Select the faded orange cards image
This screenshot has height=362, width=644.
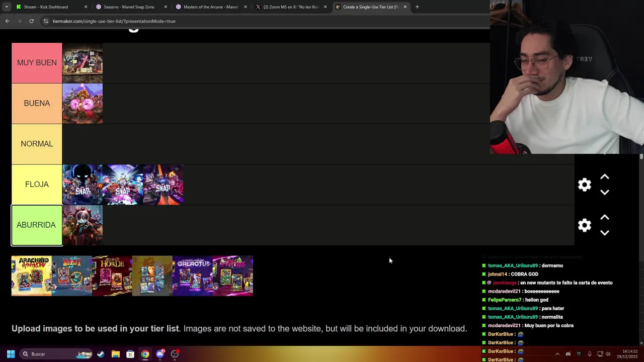pyautogui.click(x=152, y=276)
